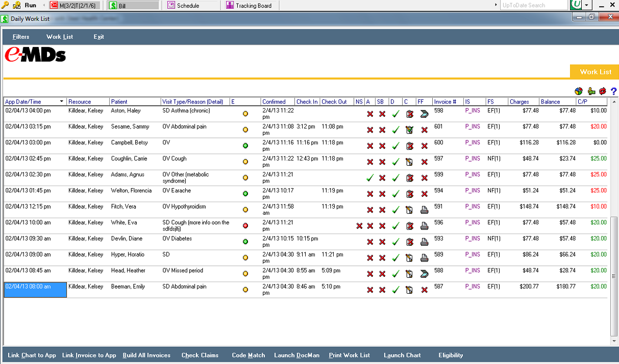Click Link Invoice to App
The width and height of the screenshot is (619, 364).
[89, 355]
